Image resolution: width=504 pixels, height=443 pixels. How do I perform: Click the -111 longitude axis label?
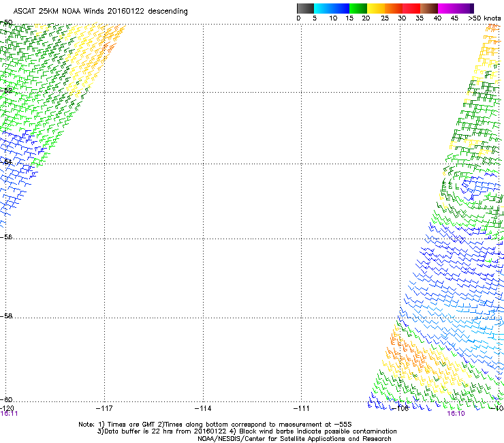tap(302, 408)
